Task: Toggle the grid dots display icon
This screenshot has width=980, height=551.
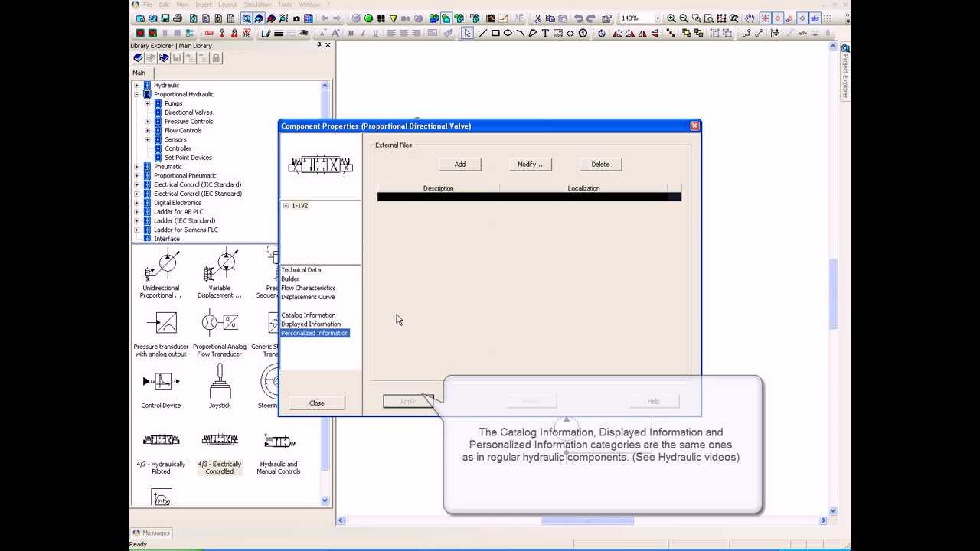Action: (x=828, y=18)
